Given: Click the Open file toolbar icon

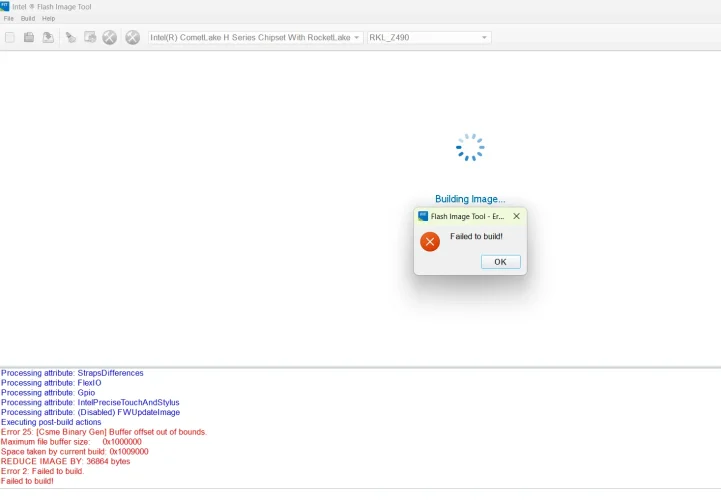Looking at the screenshot, I should [29, 37].
